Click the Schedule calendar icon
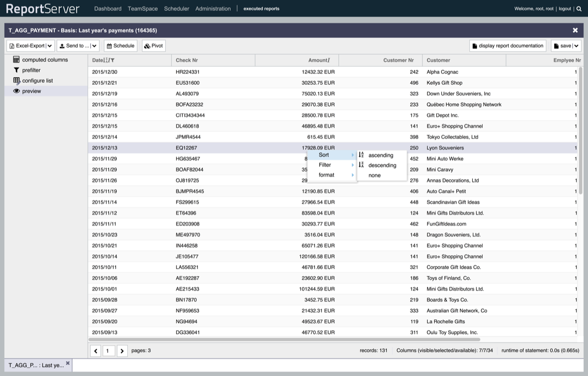Image resolution: width=588 pixels, height=376 pixels. tap(109, 46)
